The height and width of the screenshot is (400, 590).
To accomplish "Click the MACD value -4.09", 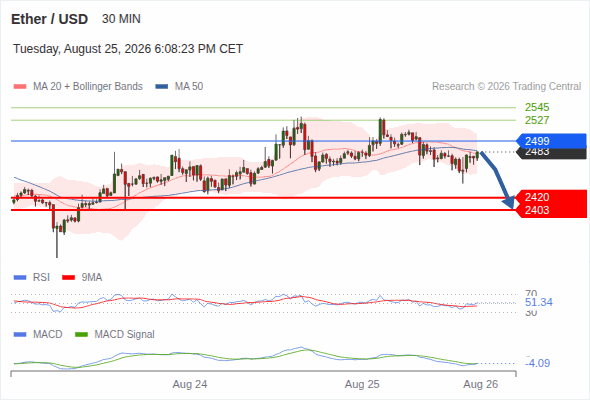I will point(537,363).
